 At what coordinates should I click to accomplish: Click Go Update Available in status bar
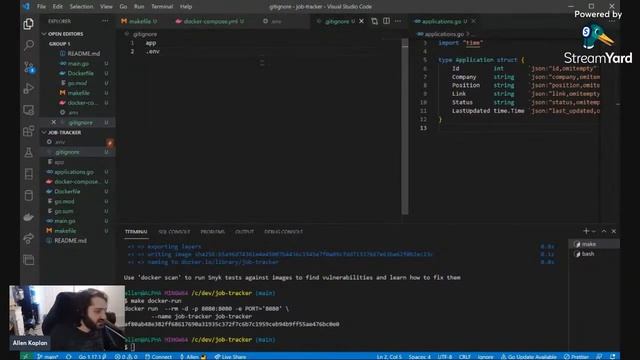pyautogui.click(x=529, y=356)
